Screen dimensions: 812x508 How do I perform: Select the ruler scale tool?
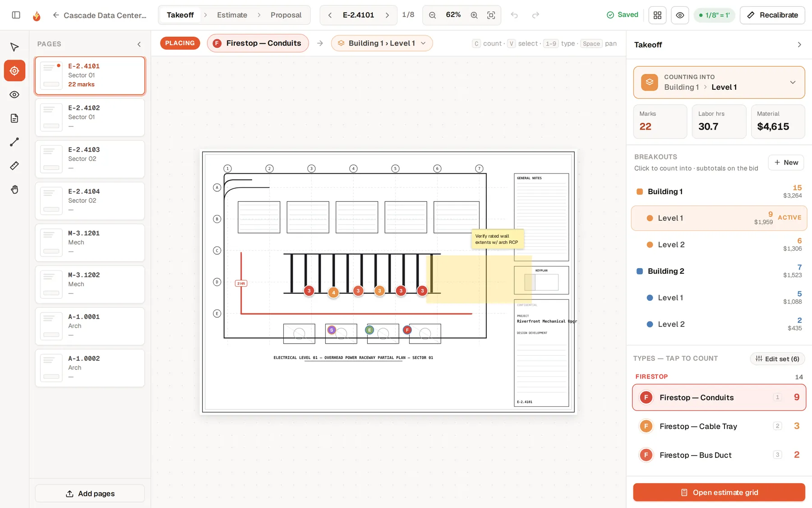coord(14,166)
